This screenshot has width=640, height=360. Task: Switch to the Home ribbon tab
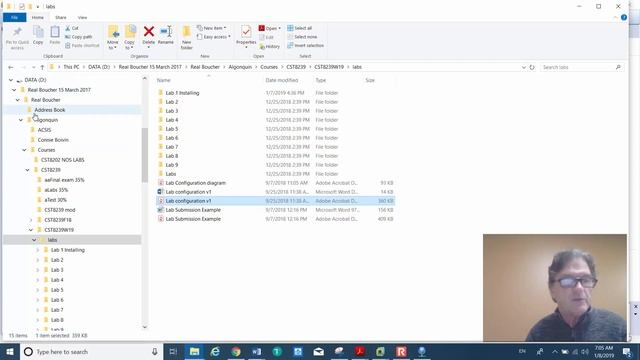point(38,18)
